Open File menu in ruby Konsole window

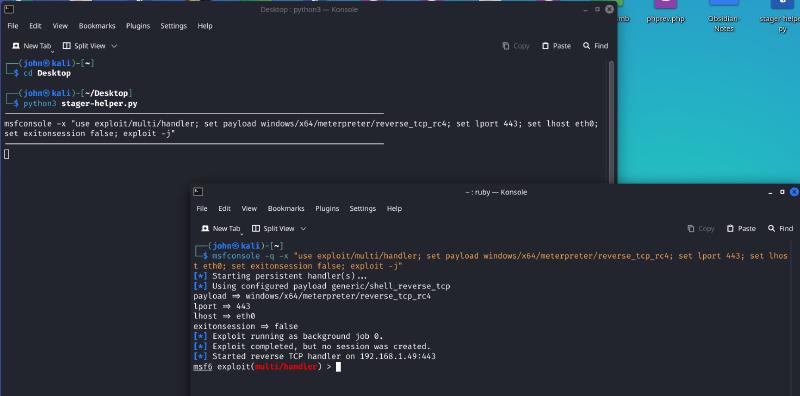click(x=202, y=209)
